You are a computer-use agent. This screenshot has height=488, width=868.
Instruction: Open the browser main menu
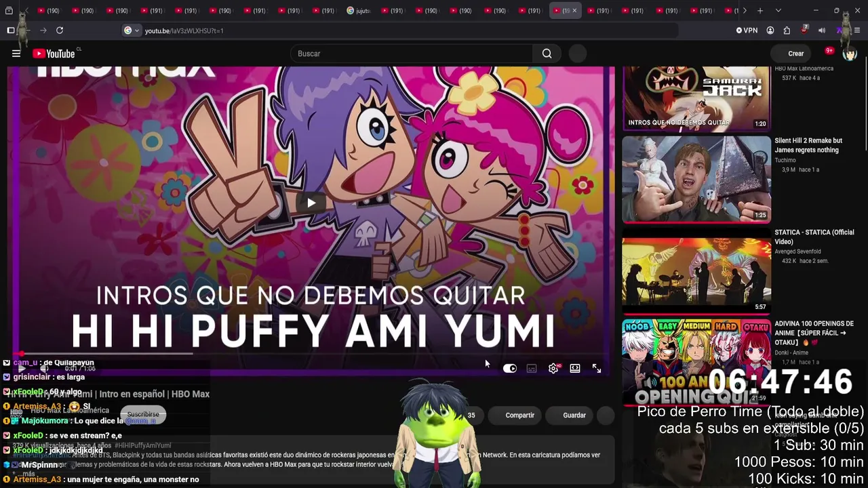pos(857,30)
